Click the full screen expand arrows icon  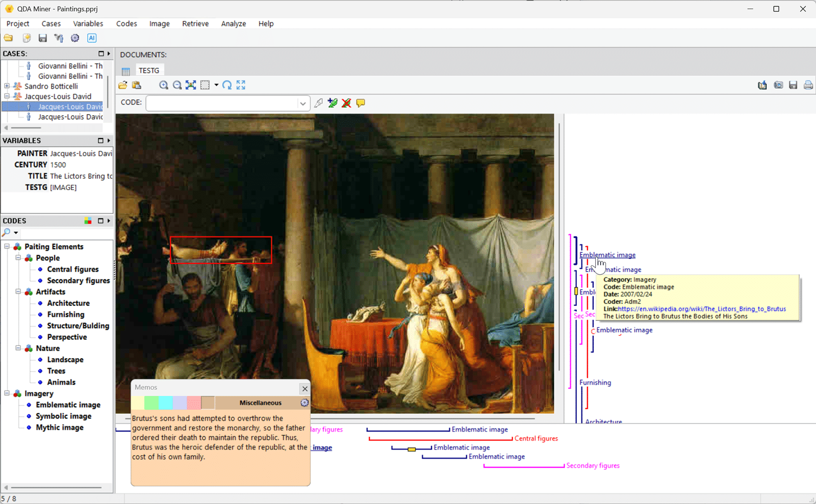click(241, 85)
